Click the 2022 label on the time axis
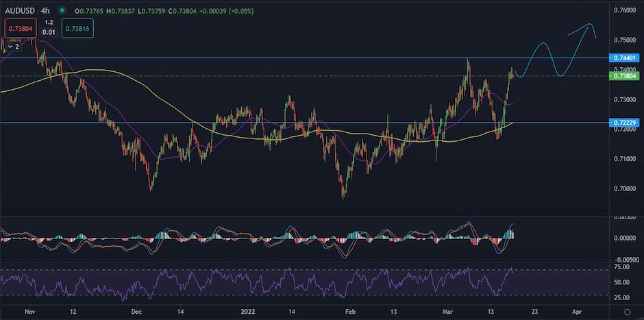Viewport: 644px width, 320px height. click(247, 311)
